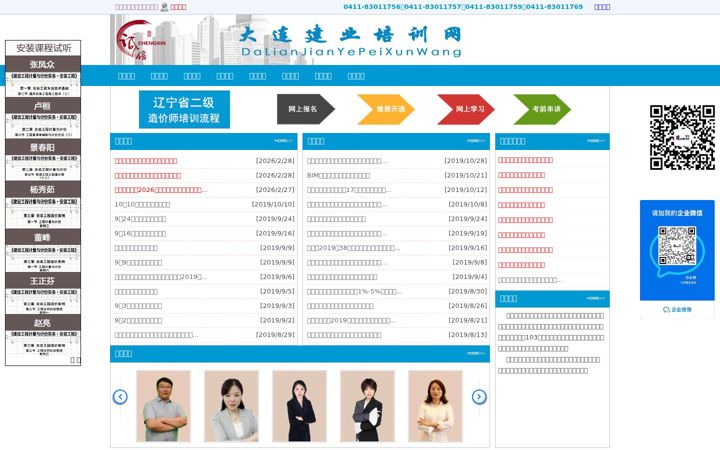Select teacher 王正芬 in the sidebar
Image resolution: width=720 pixels, height=450 pixels.
(43, 281)
